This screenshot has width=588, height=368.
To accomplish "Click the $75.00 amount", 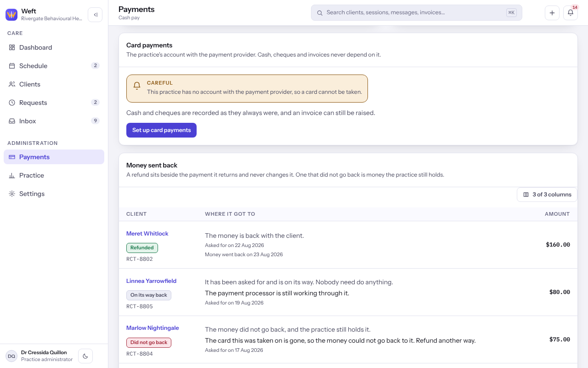I will tap(560, 339).
